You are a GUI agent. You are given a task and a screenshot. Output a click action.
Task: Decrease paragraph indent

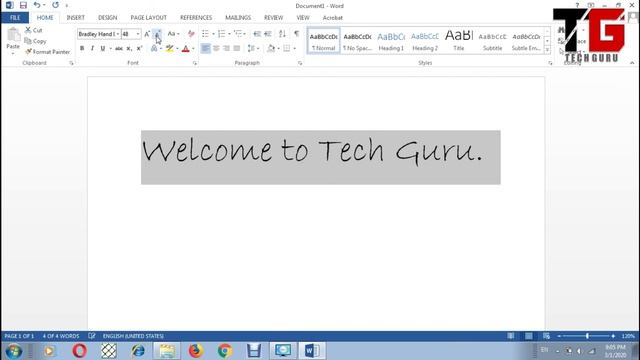click(257, 34)
